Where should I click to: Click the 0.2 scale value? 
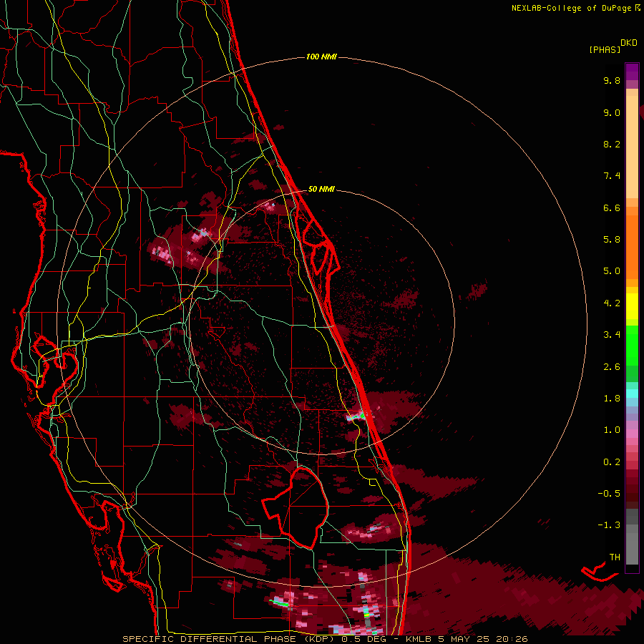[x=612, y=462]
